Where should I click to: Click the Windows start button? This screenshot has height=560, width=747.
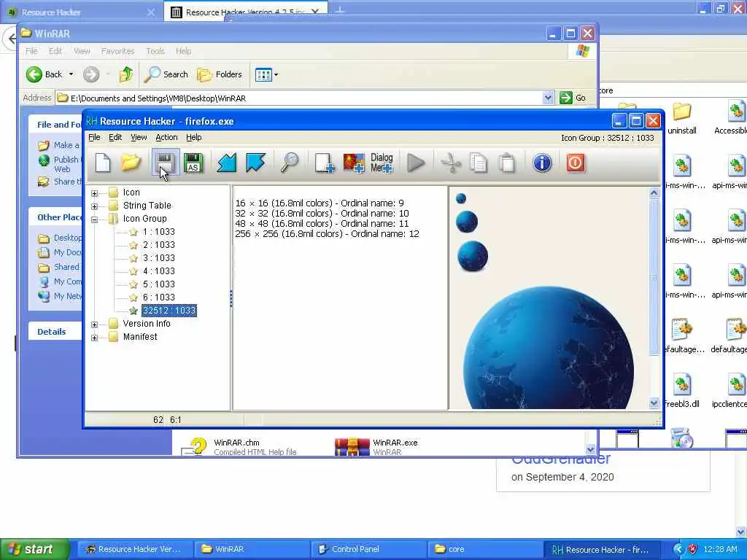pyautogui.click(x=35, y=549)
